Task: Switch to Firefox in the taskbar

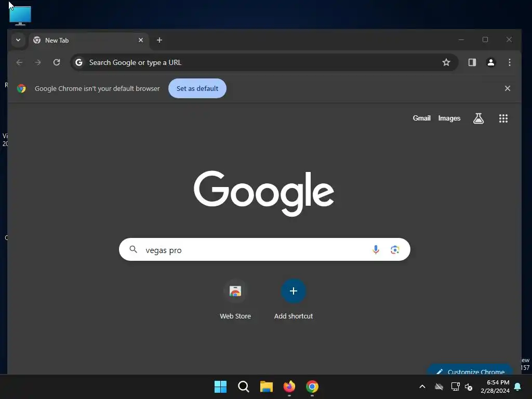Action: tap(289, 387)
